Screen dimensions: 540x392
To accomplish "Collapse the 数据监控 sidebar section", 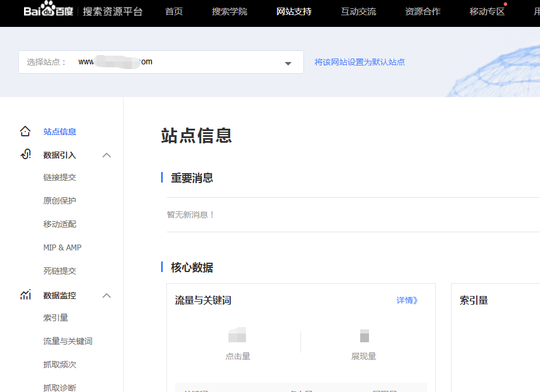I will point(107,295).
